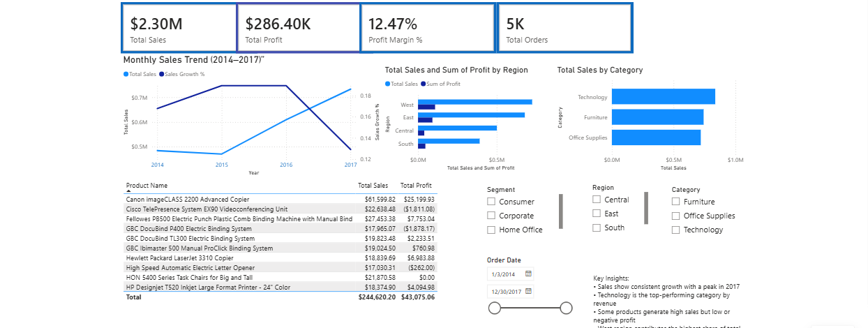
Task: Click the Category slicer header
Action: [x=686, y=189]
